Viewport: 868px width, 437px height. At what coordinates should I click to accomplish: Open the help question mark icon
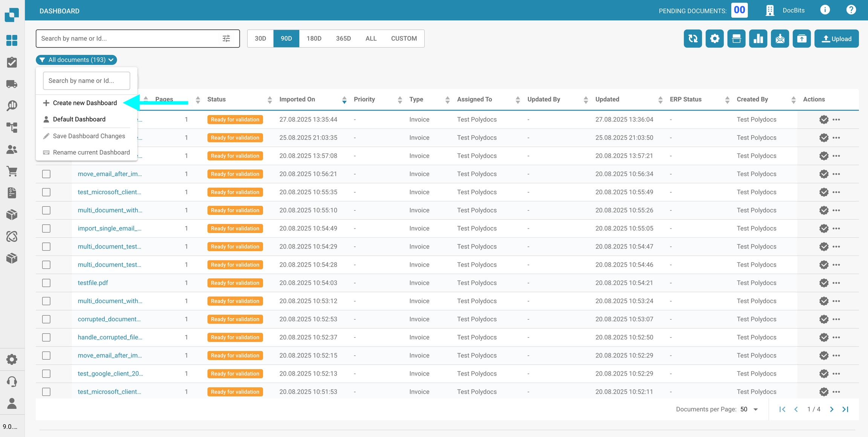[x=851, y=10]
